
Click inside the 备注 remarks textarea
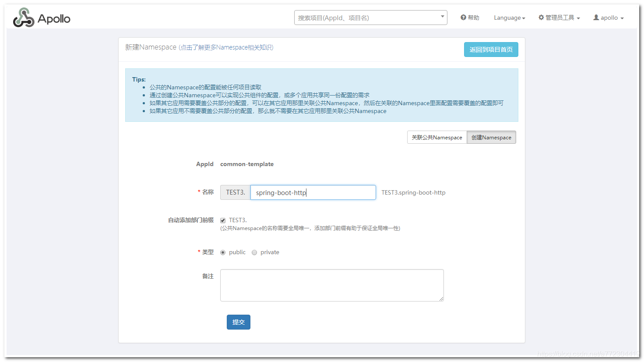pyautogui.click(x=331, y=285)
